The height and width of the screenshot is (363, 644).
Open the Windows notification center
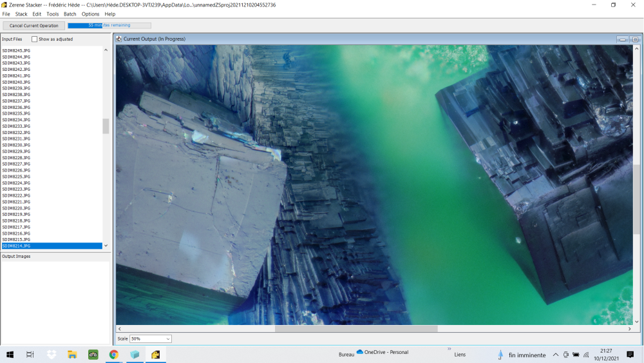coord(630,355)
